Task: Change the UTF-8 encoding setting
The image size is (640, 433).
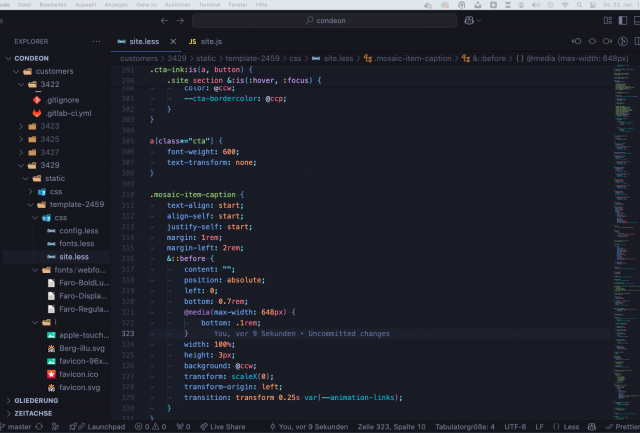Action: 515,426
